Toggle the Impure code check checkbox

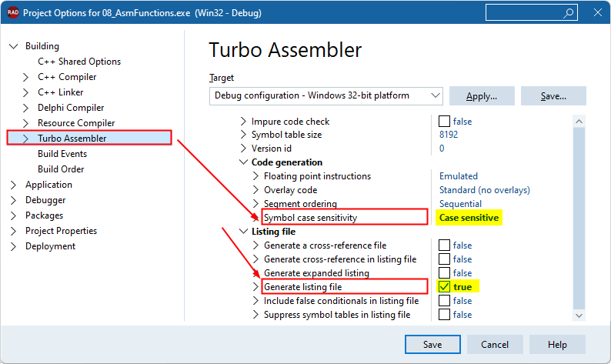[x=444, y=121]
